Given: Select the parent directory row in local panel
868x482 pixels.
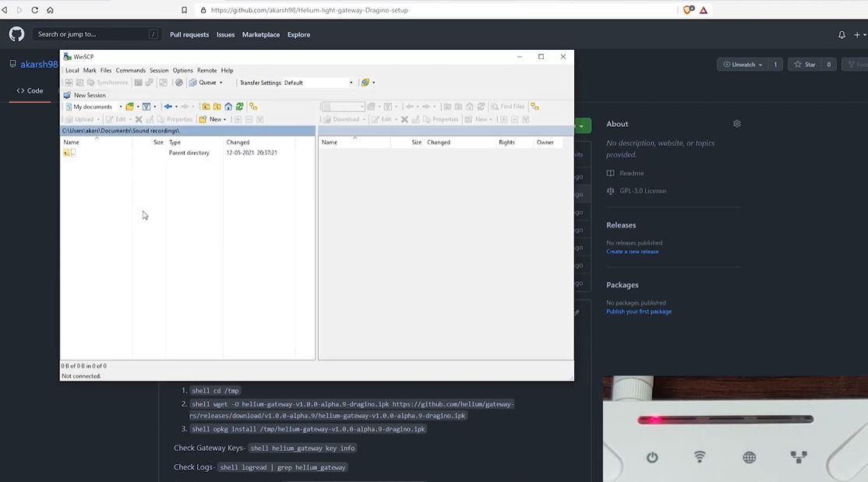Looking at the screenshot, I should coord(177,153).
